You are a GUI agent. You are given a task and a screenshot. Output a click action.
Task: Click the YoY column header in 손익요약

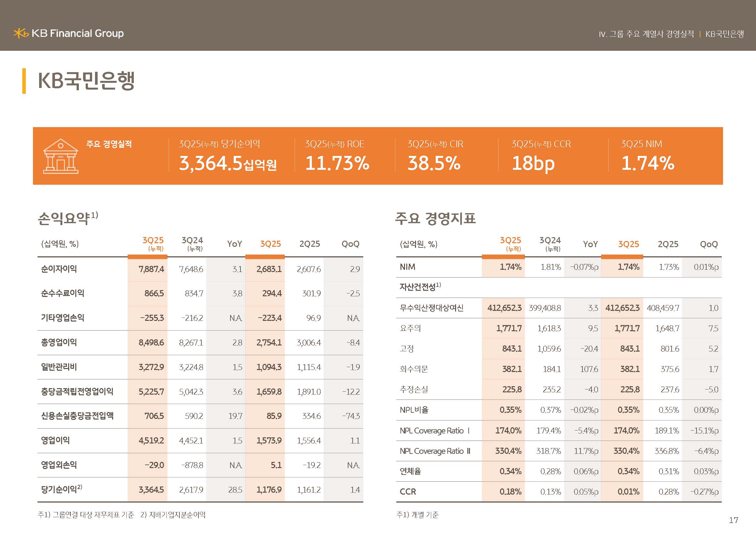(x=234, y=244)
